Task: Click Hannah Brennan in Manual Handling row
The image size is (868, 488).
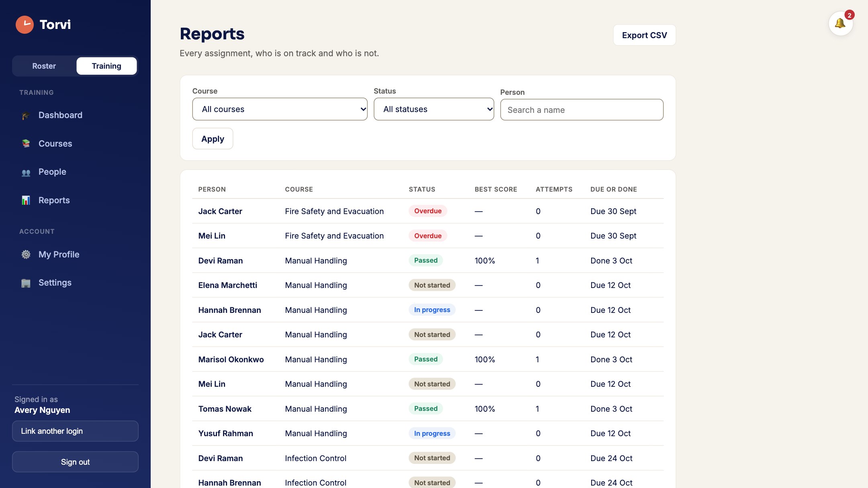Action: [x=229, y=310]
